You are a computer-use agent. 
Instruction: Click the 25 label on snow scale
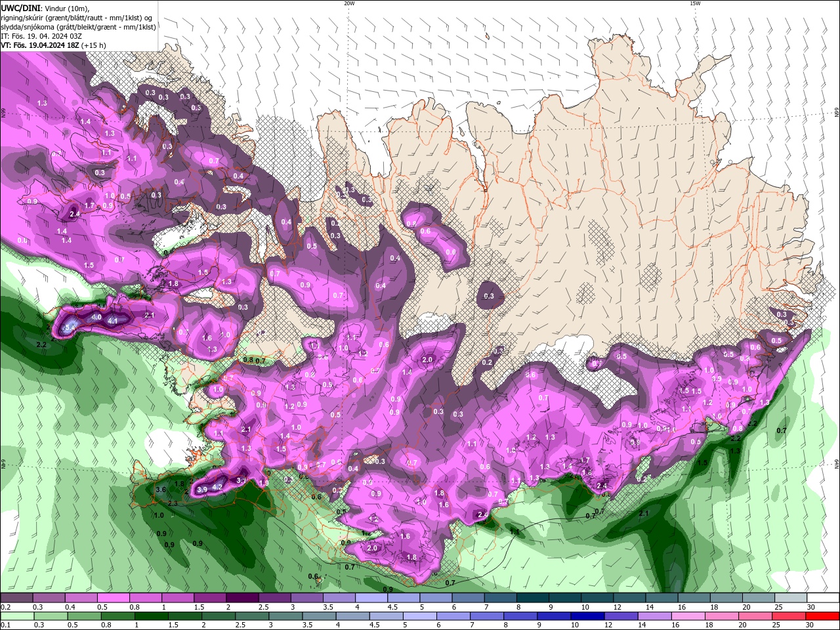pyautogui.click(x=778, y=608)
